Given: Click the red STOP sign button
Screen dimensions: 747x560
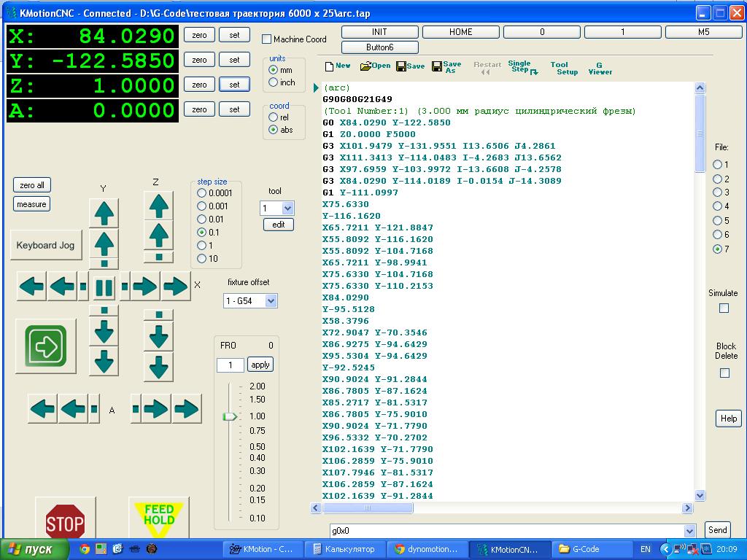Looking at the screenshot, I should [65, 522].
